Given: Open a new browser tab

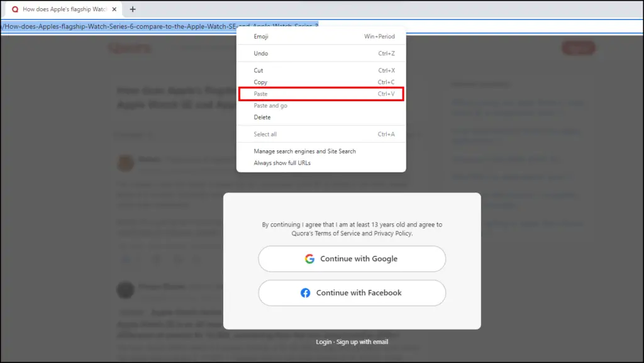Looking at the screenshot, I should tap(133, 9).
